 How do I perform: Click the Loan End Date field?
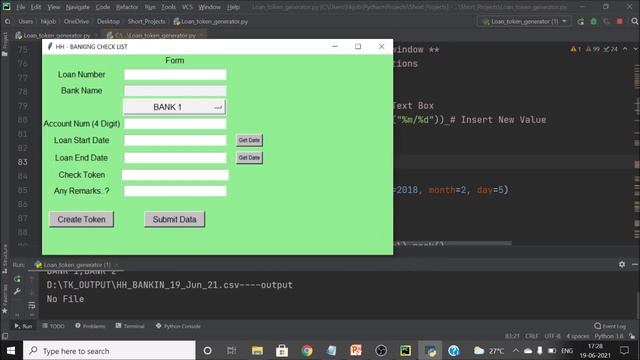pyautogui.click(x=175, y=158)
